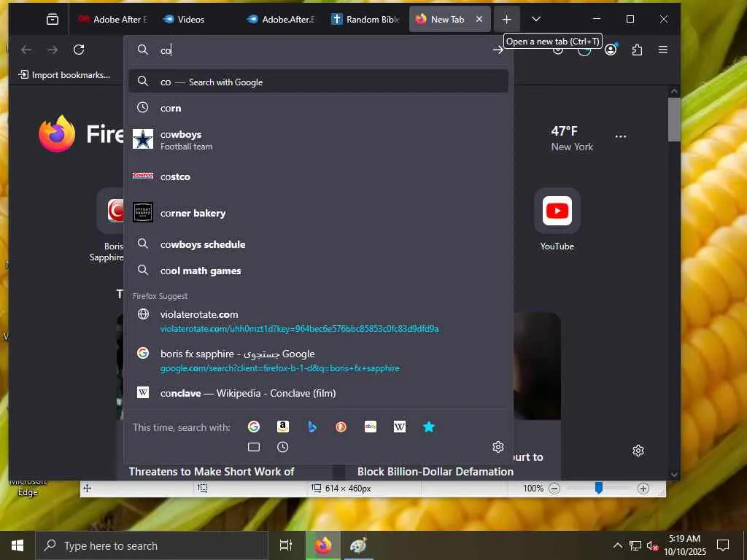Image resolution: width=747 pixels, height=560 pixels.
Task: Search history with the clock icon
Action: pyautogui.click(x=283, y=447)
